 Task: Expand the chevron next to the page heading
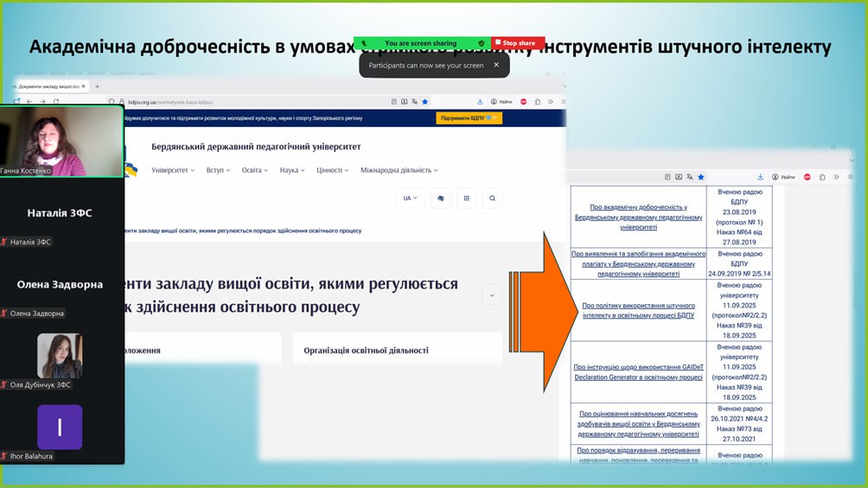pos(492,295)
